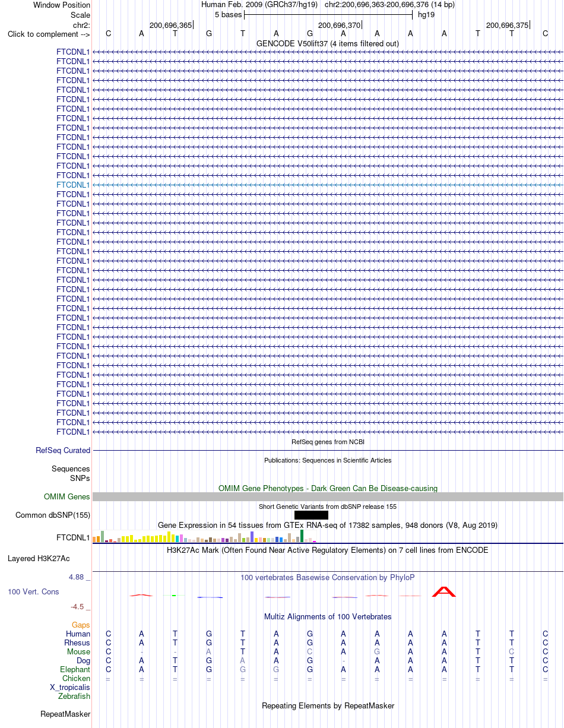
Task: Open 'Short Genetic Variants from dbSNP release 155'
Action: point(328,507)
